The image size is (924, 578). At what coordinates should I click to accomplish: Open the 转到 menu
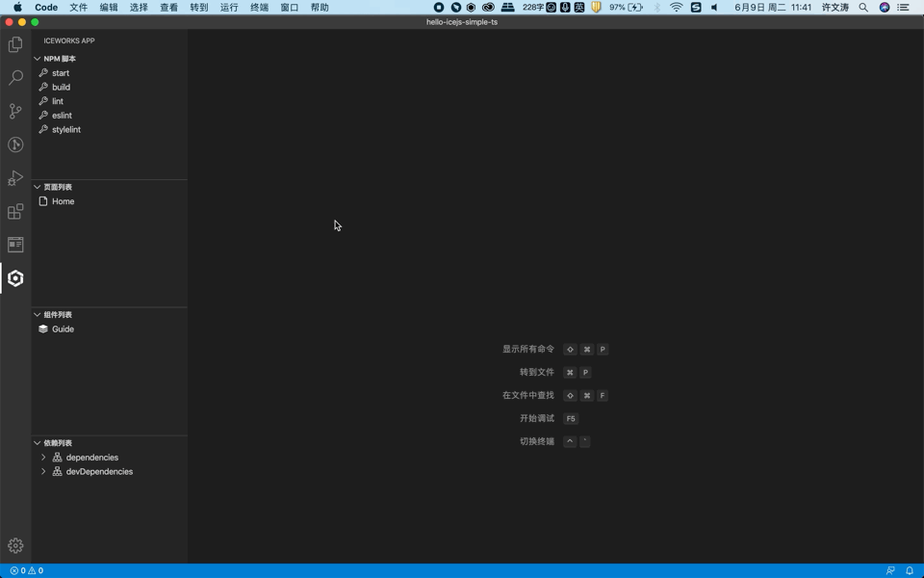tap(198, 7)
